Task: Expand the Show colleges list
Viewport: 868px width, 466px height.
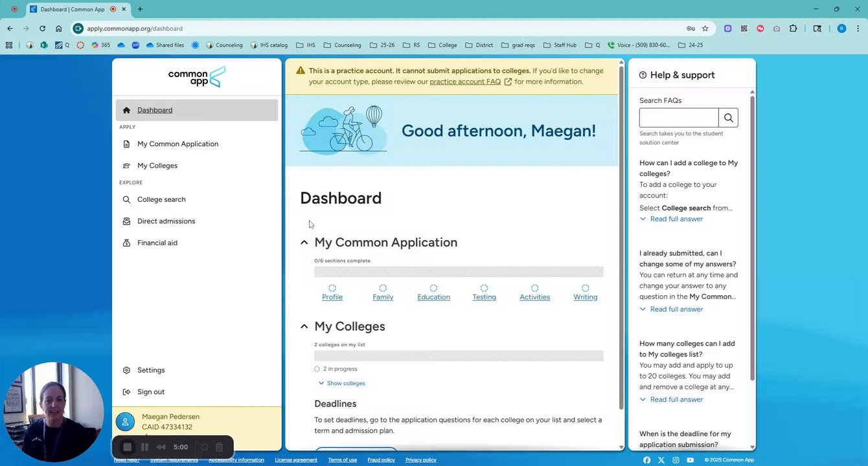Action: (341, 383)
